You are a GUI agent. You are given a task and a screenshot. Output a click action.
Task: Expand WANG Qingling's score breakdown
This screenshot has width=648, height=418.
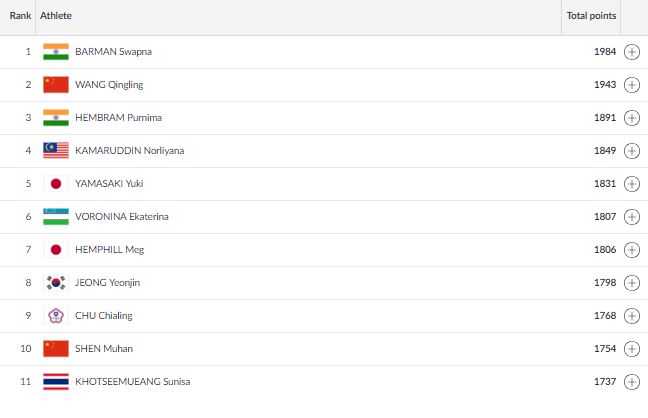pos(631,85)
